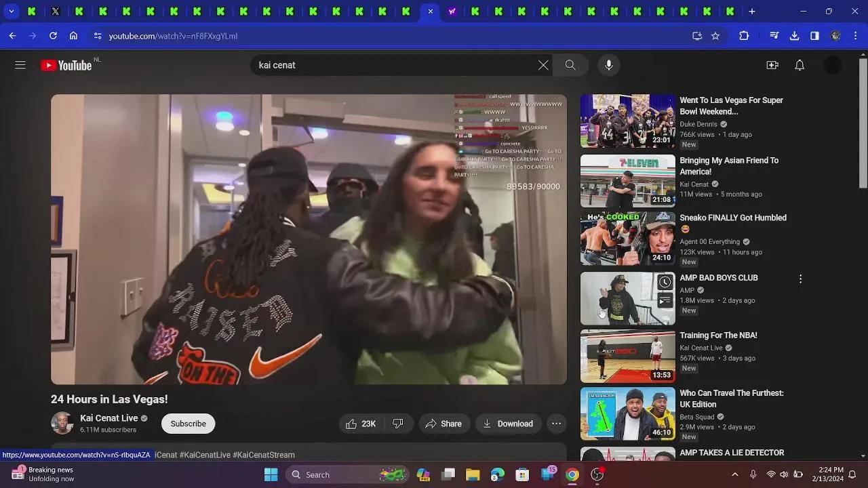This screenshot has height=488, width=868.
Task: Click the #KaiCenatStream hashtag
Action: pos(264,455)
